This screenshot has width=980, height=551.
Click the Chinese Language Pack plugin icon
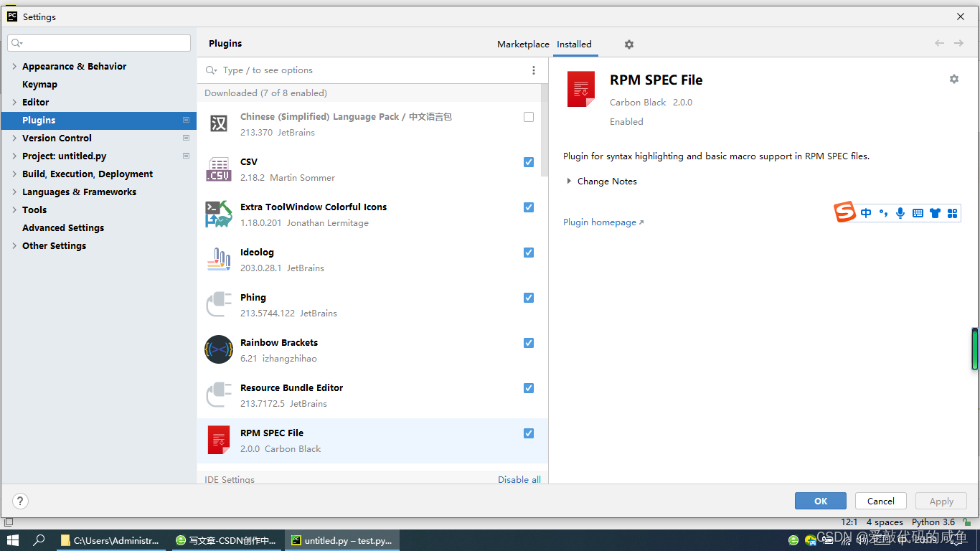click(219, 123)
